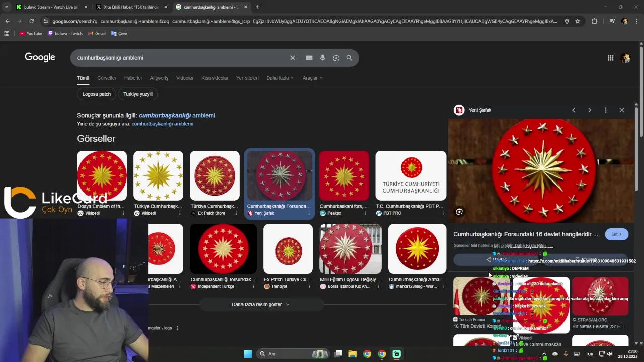Close the image preview panel

pyautogui.click(x=621, y=110)
